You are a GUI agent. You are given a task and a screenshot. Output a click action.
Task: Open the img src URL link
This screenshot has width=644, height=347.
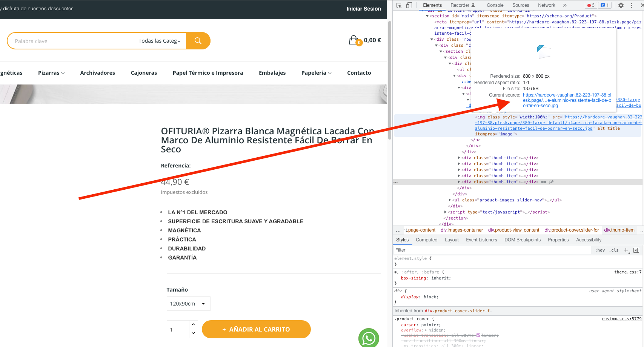[x=558, y=123]
